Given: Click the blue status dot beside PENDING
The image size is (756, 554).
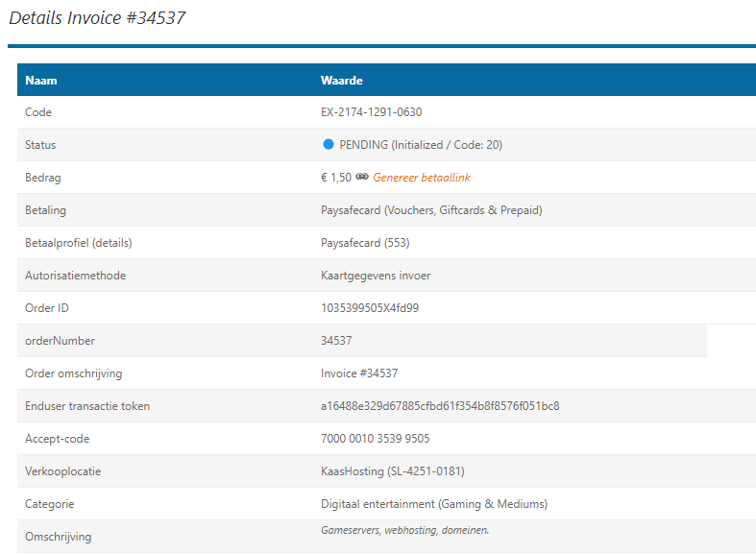Looking at the screenshot, I should coord(328,145).
